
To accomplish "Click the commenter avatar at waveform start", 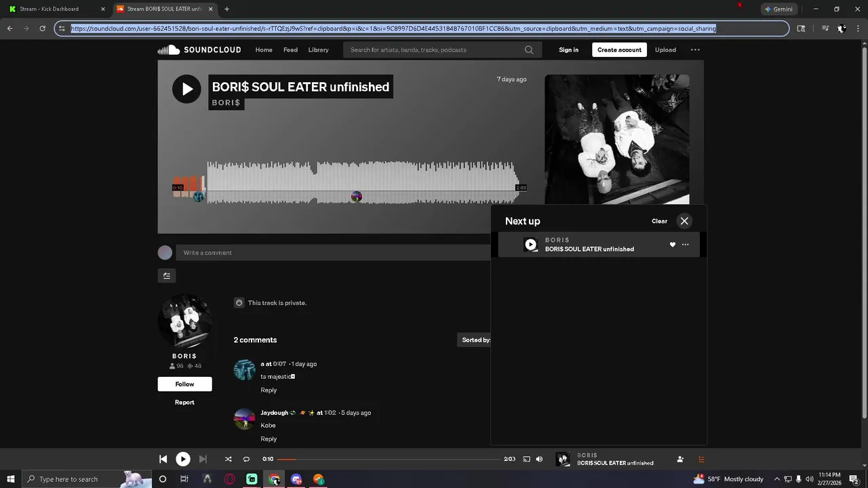I will [198, 197].
